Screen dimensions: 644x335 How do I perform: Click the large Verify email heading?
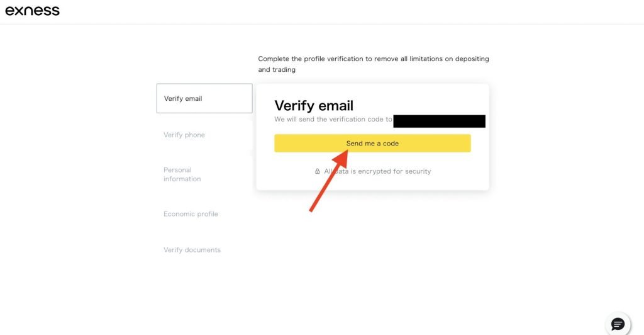click(x=314, y=106)
